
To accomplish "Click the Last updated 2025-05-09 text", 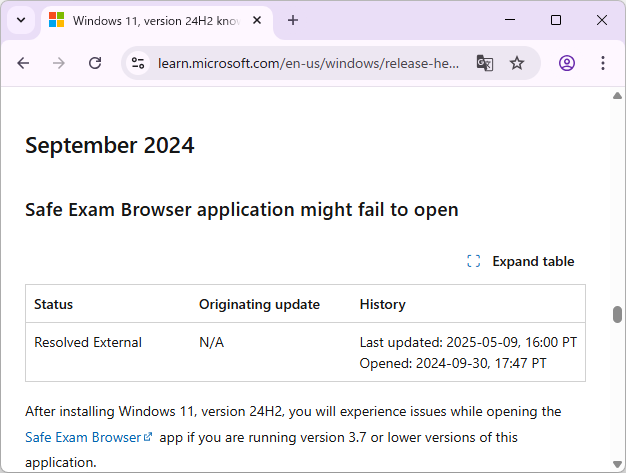I will pyautogui.click(x=468, y=342).
